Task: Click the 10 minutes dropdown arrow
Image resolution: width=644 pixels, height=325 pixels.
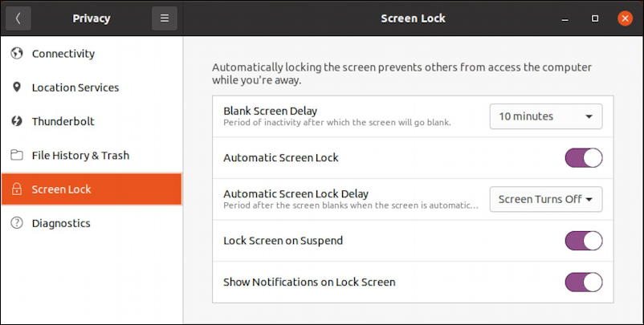Action: [589, 117]
